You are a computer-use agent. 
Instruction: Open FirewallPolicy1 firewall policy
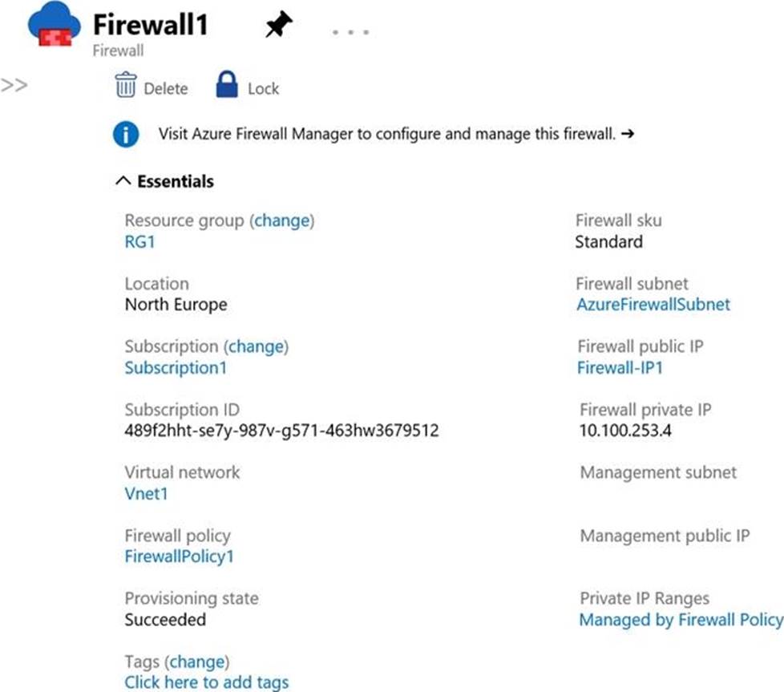click(x=180, y=556)
